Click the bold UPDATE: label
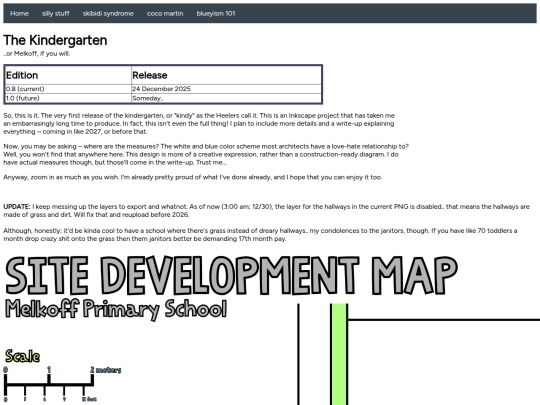The image size is (540, 405). pos(17,207)
